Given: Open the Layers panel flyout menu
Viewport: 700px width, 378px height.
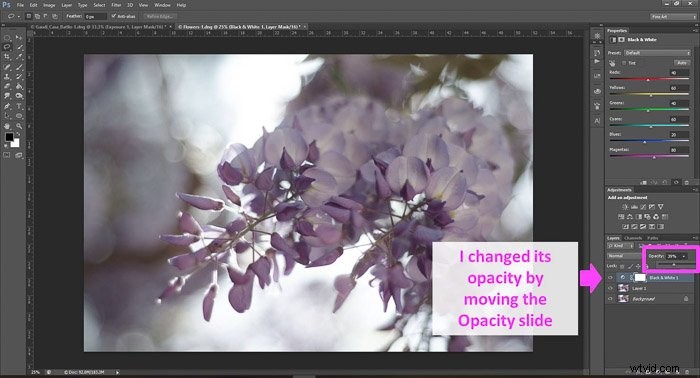Looking at the screenshot, I should point(695,238).
